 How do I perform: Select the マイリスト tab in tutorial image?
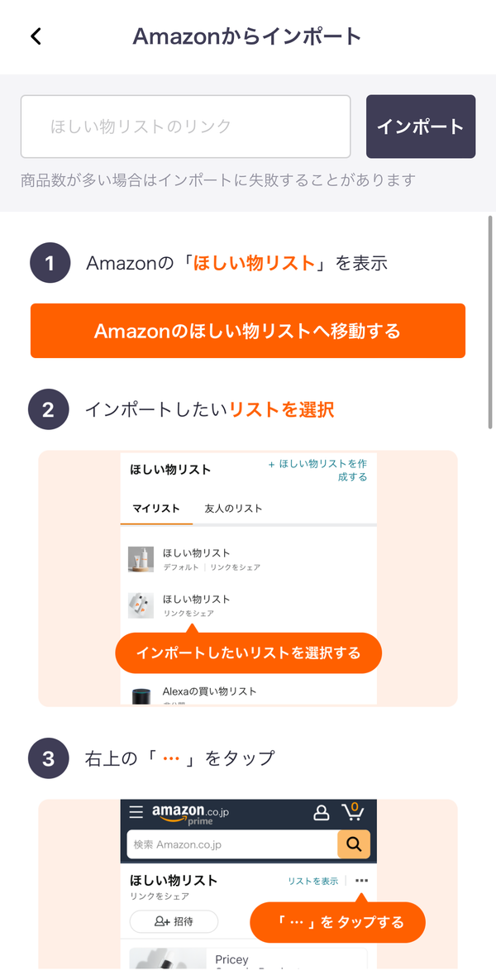click(x=156, y=509)
